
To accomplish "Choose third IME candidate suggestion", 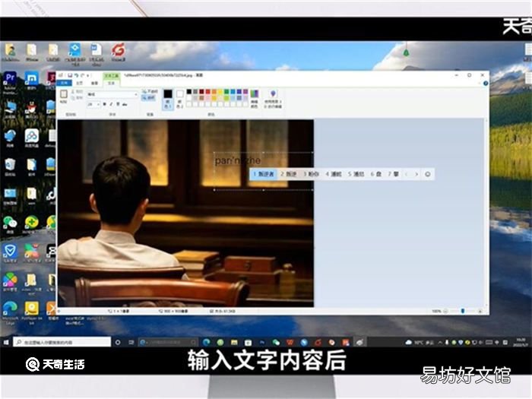I will tap(311, 174).
